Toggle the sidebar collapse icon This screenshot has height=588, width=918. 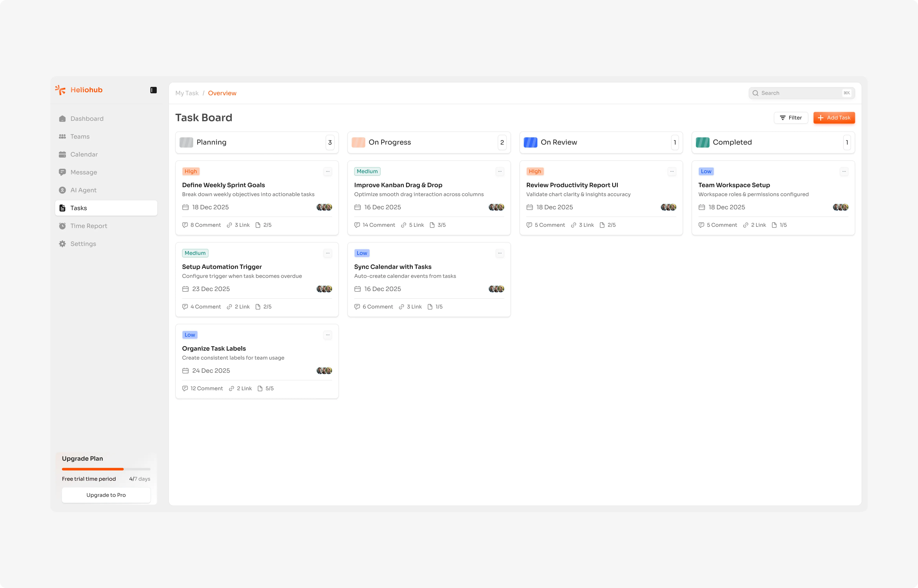153,90
